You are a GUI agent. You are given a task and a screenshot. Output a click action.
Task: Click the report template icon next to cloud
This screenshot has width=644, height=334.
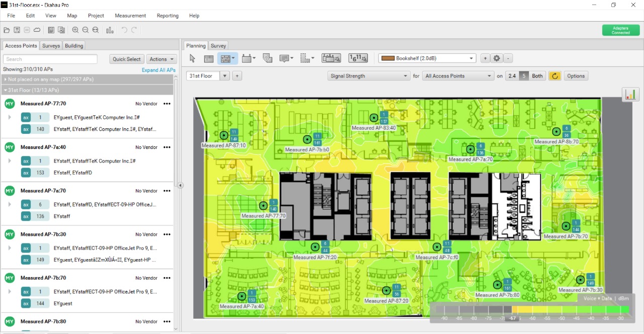(x=51, y=30)
